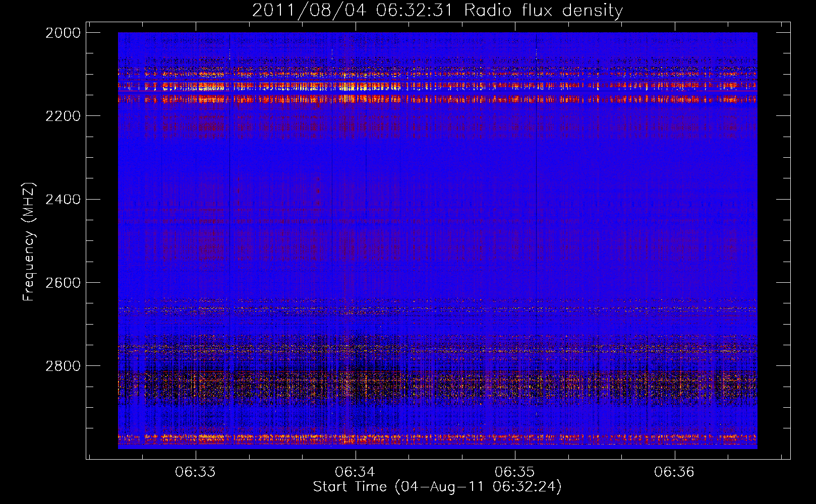Click the 'Frequency (MHZ)' axis title
816x504 pixels.
(x=29, y=242)
